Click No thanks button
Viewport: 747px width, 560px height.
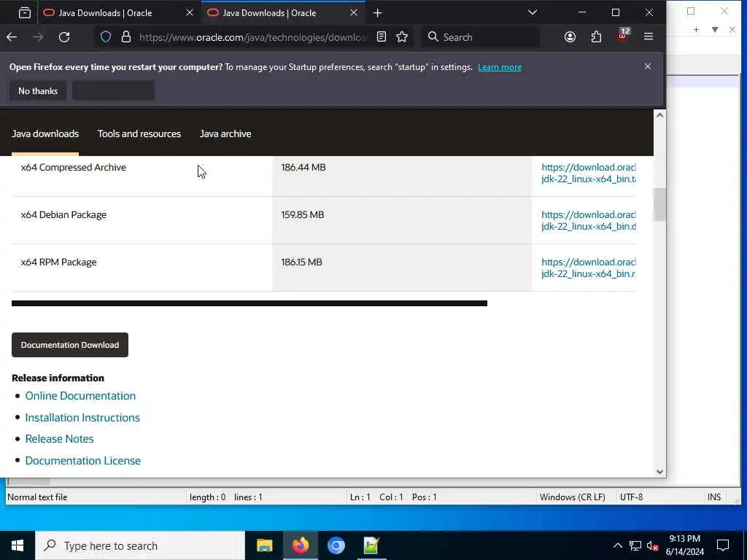coord(38,91)
